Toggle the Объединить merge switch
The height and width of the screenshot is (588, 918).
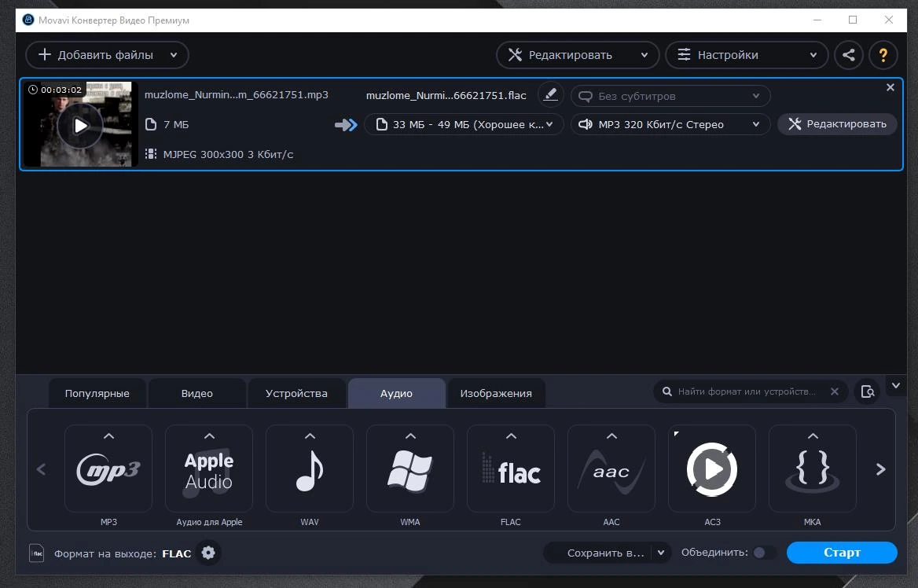[x=763, y=553]
